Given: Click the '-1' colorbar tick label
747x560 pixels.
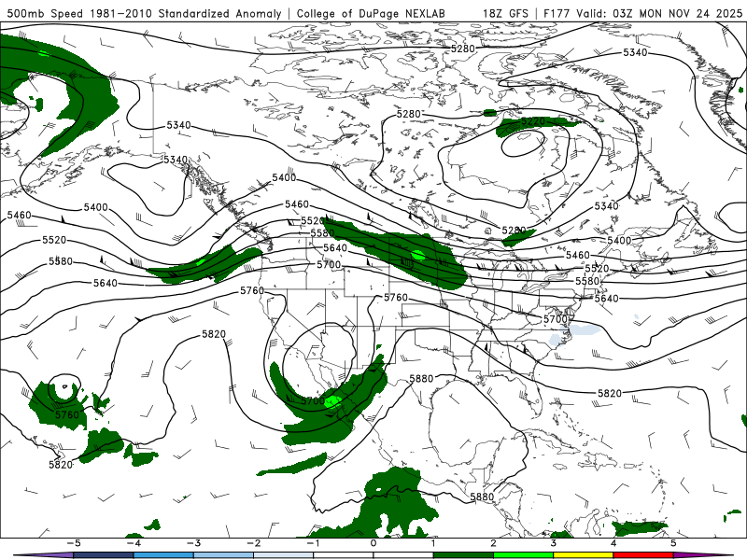Looking at the screenshot, I should pos(313,543).
